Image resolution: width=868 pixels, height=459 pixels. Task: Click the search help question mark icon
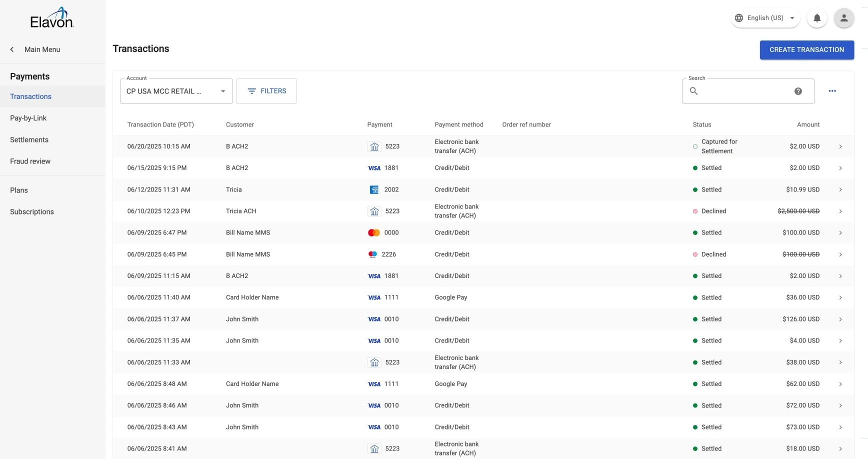pos(798,91)
